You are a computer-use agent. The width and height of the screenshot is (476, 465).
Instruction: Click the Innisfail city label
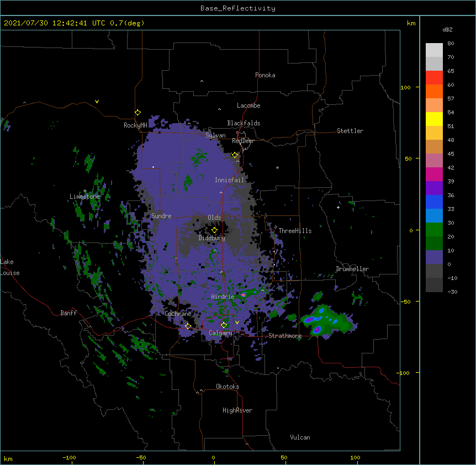click(x=229, y=180)
